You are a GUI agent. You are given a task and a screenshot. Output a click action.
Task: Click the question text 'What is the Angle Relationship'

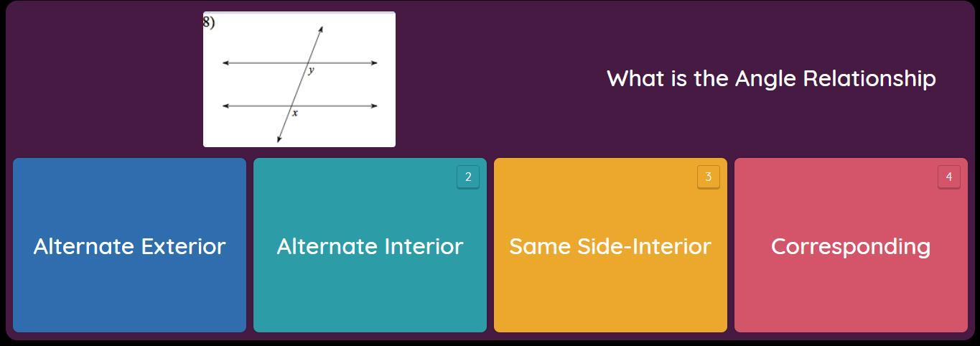(x=771, y=78)
